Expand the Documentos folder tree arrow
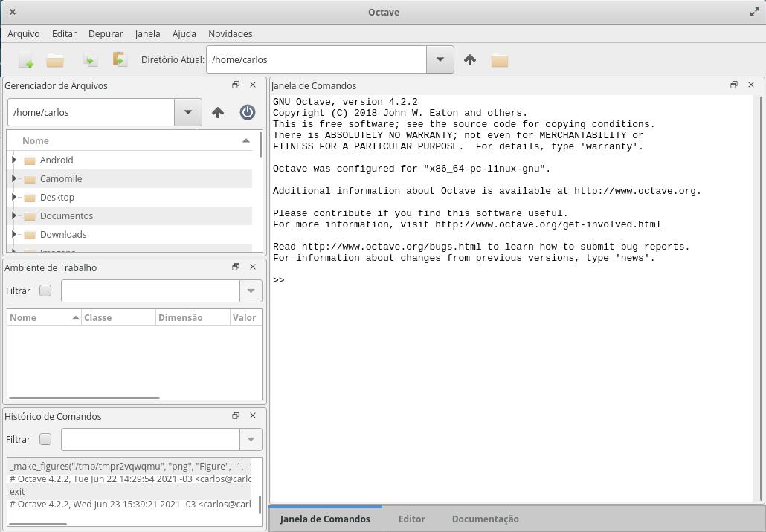The height and width of the screenshot is (532, 766). 13,215
